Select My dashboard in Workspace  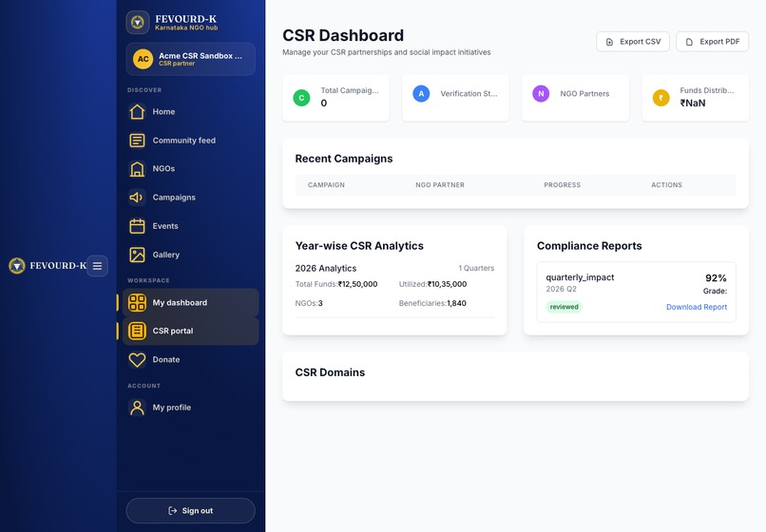pos(190,303)
